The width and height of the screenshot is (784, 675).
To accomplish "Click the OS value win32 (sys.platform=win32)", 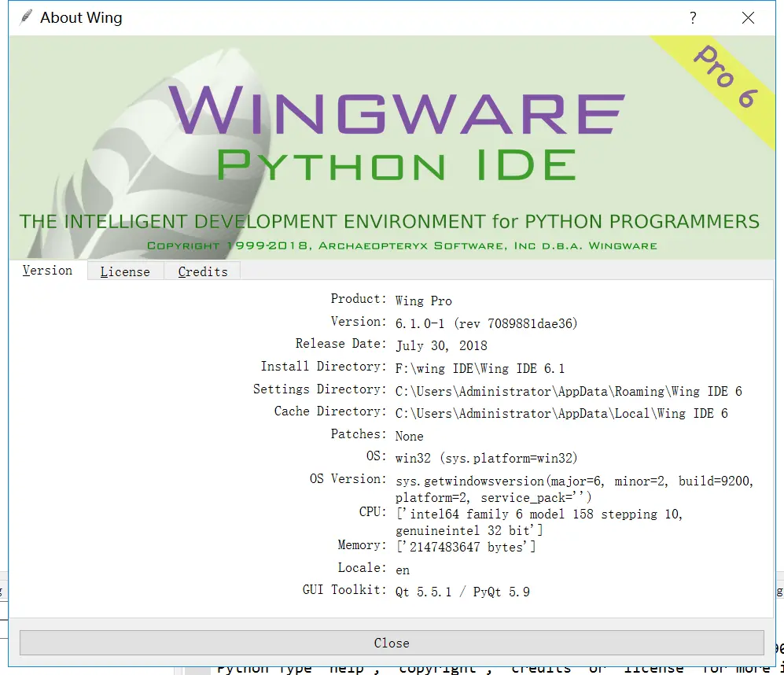I will click(x=486, y=459).
